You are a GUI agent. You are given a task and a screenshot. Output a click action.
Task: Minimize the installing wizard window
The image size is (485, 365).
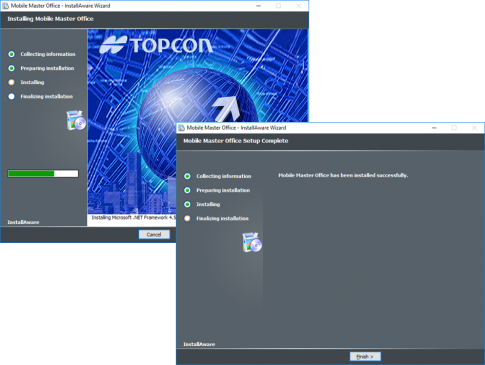[x=258, y=6]
